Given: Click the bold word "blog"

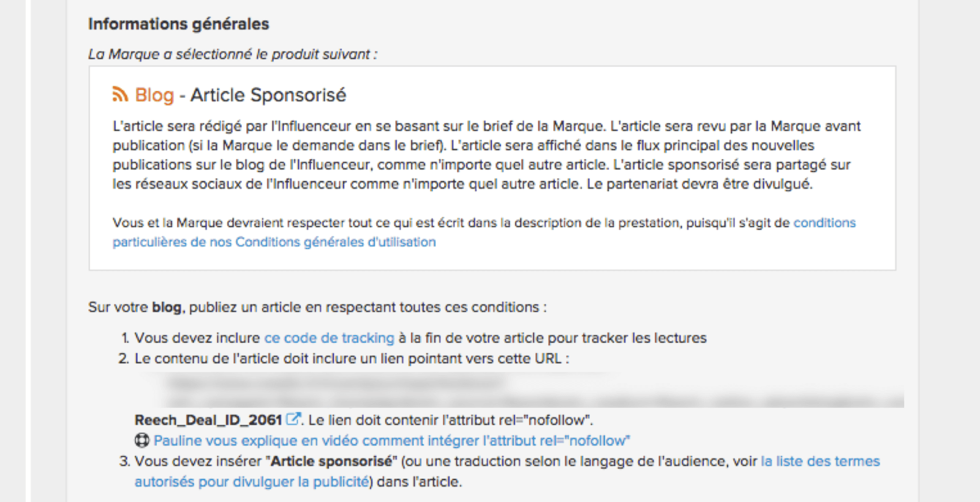Looking at the screenshot, I should (167, 307).
